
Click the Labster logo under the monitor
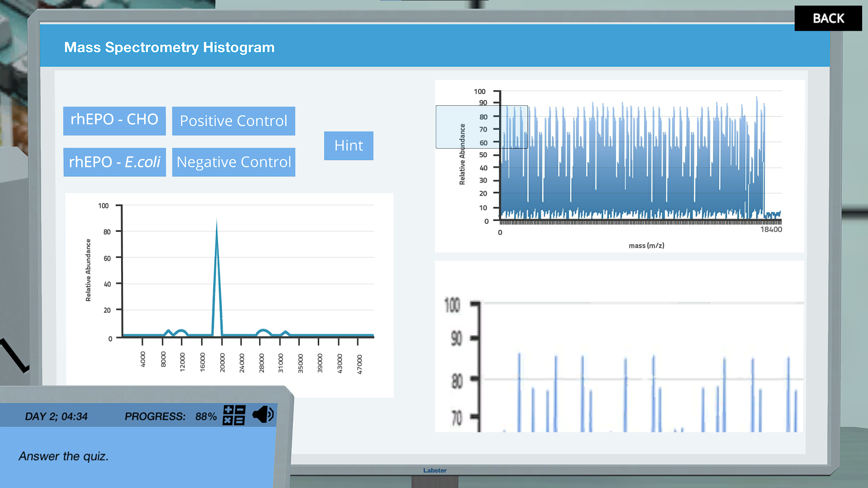click(x=434, y=470)
